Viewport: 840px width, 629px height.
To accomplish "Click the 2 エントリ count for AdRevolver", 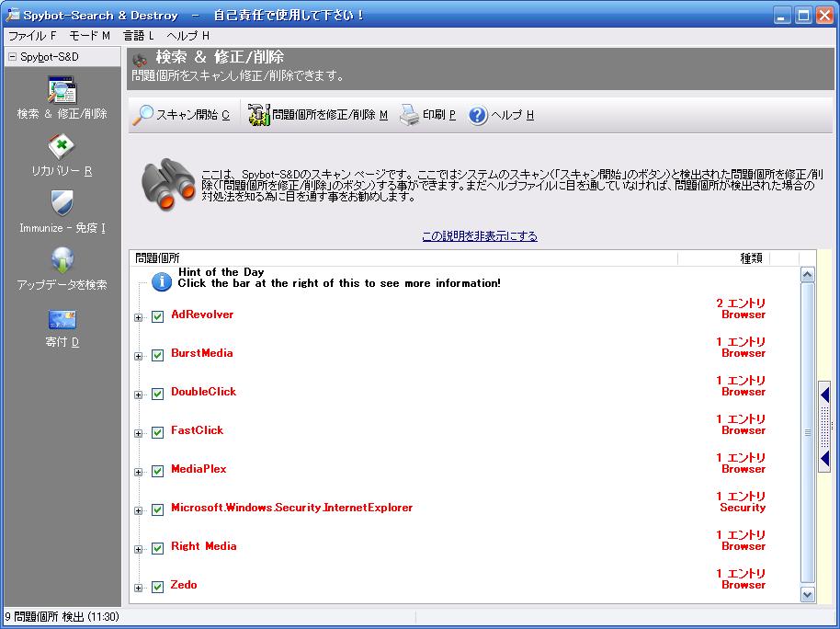I will coord(741,303).
